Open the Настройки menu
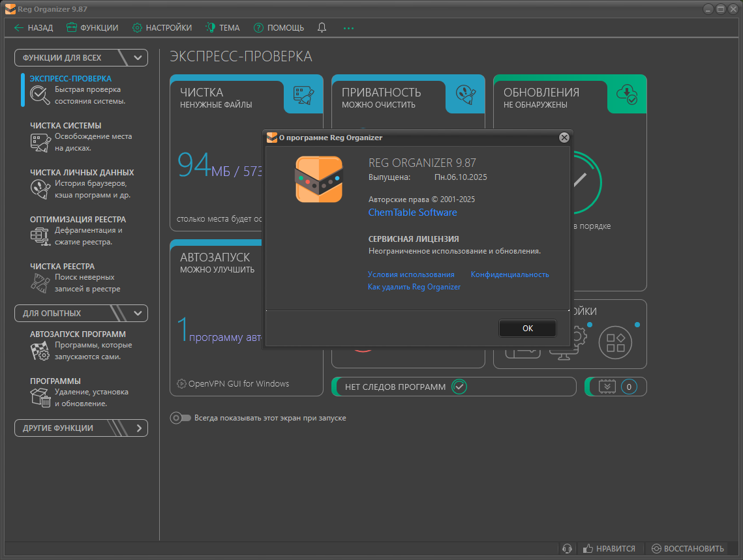This screenshot has height=560, width=743. [162, 28]
